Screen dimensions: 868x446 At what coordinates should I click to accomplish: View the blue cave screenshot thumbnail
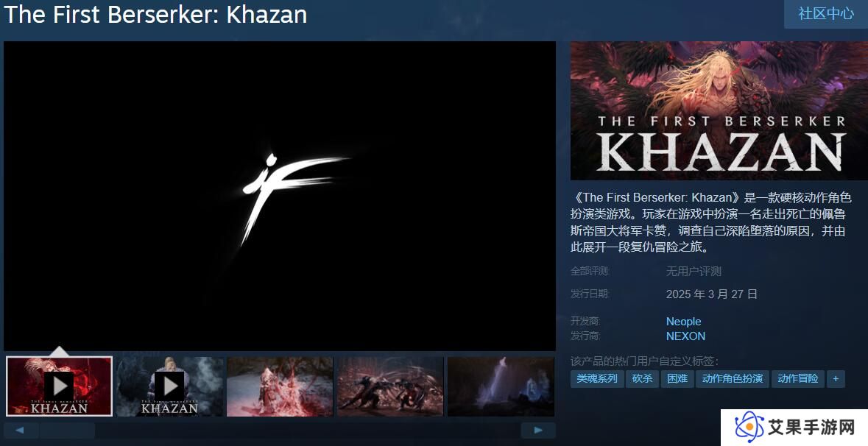click(x=501, y=386)
